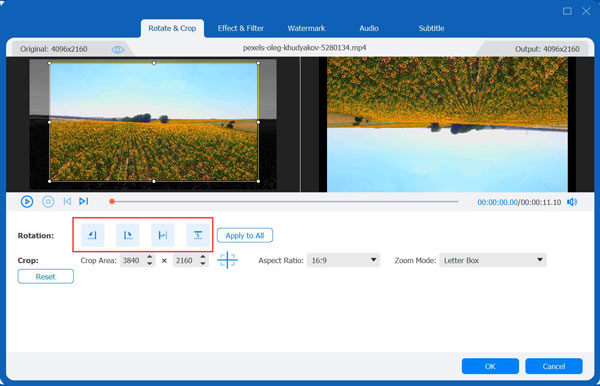Switch to the Rotate & Crop tab
Image resolution: width=600 pixels, height=386 pixels.
(x=172, y=28)
